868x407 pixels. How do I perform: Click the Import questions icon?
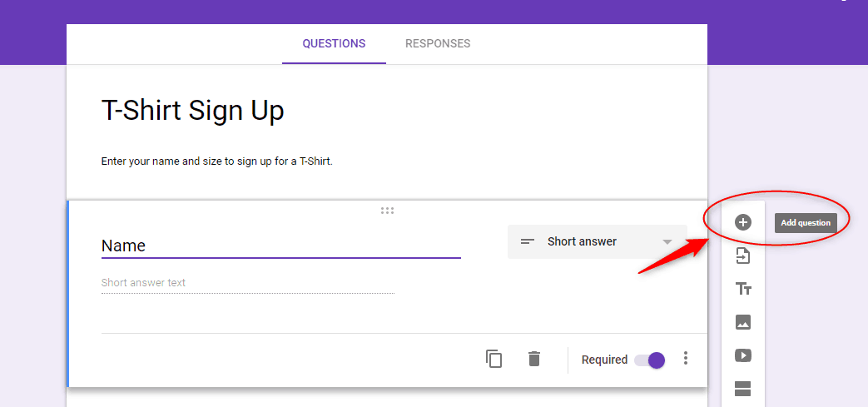pyautogui.click(x=742, y=256)
